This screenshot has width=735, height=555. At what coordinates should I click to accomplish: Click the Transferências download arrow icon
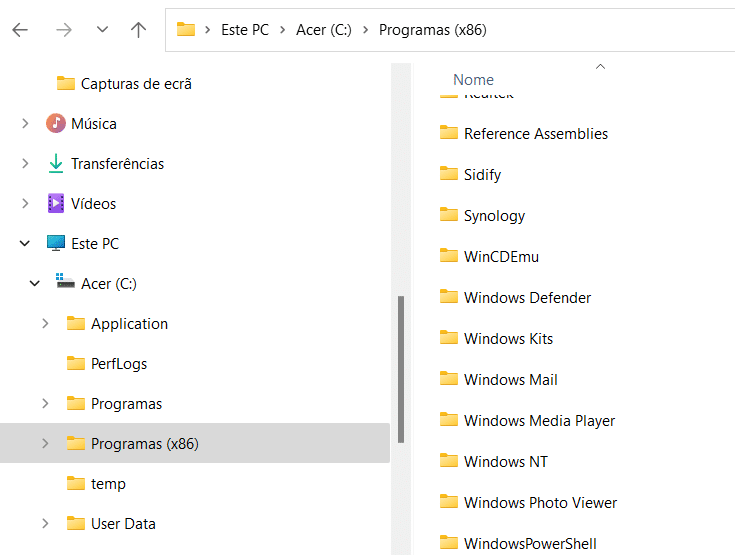(56, 164)
